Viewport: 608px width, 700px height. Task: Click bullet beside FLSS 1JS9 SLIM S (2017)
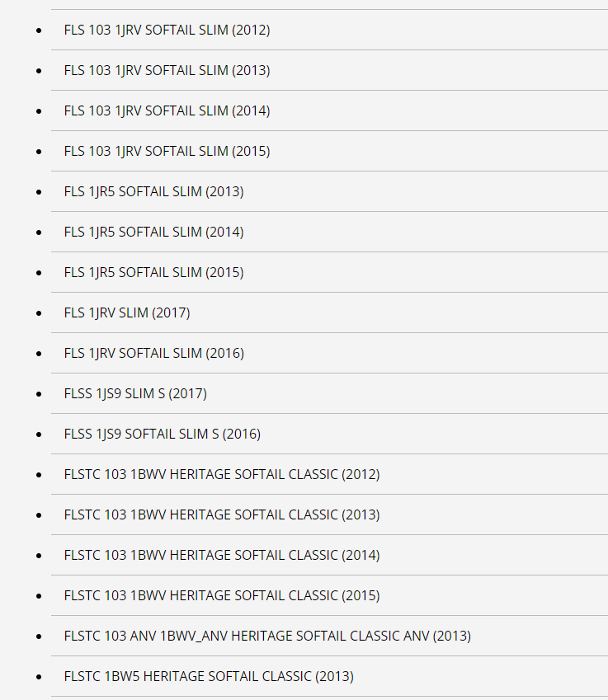[x=39, y=394]
